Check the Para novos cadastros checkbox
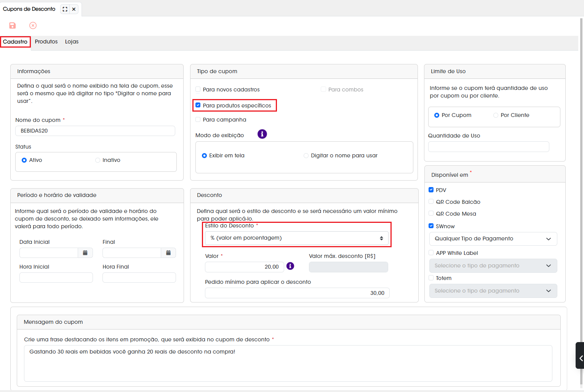584x392 pixels. pyautogui.click(x=198, y=89)
